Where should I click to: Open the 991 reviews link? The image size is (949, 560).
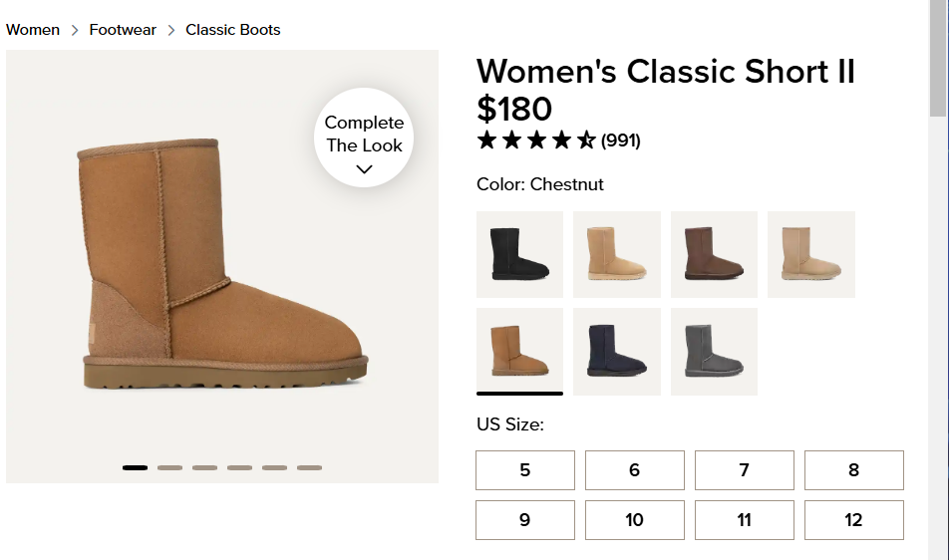[x=621, y=140]
